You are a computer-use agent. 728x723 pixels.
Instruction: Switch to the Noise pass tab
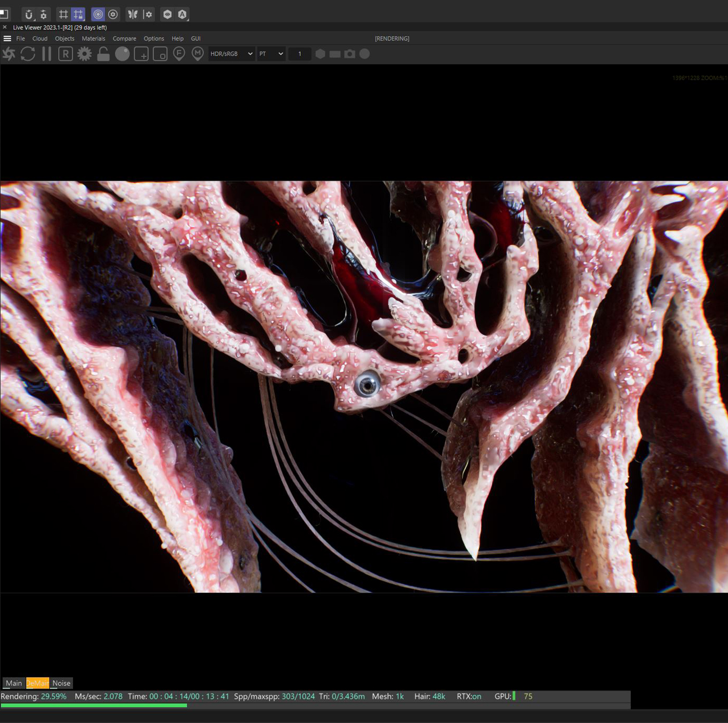[61, 683]
